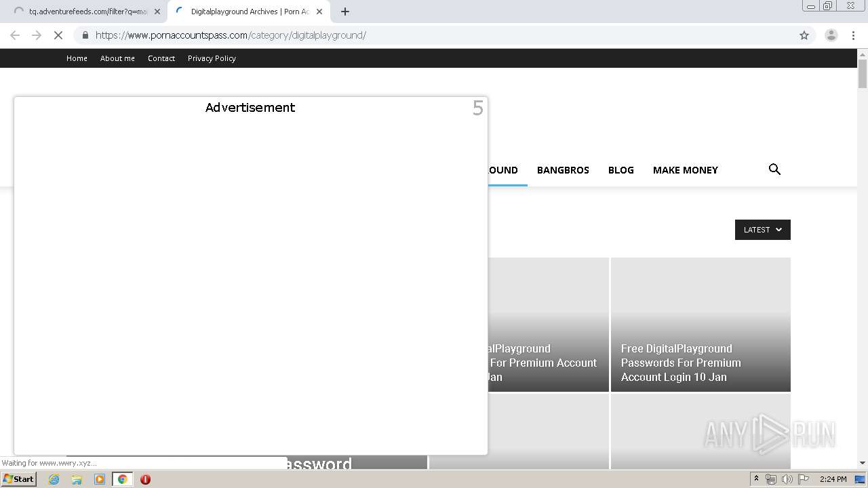Viewport: 868px width, 488px height.
Task: Open the MAKE MONEY menu item
Action: pos(685,170)
